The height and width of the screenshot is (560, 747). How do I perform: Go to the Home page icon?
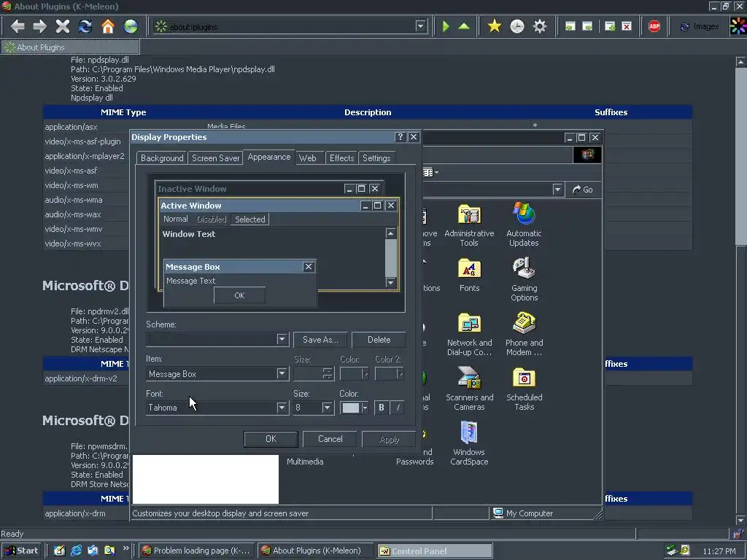(x=108, y=26)
